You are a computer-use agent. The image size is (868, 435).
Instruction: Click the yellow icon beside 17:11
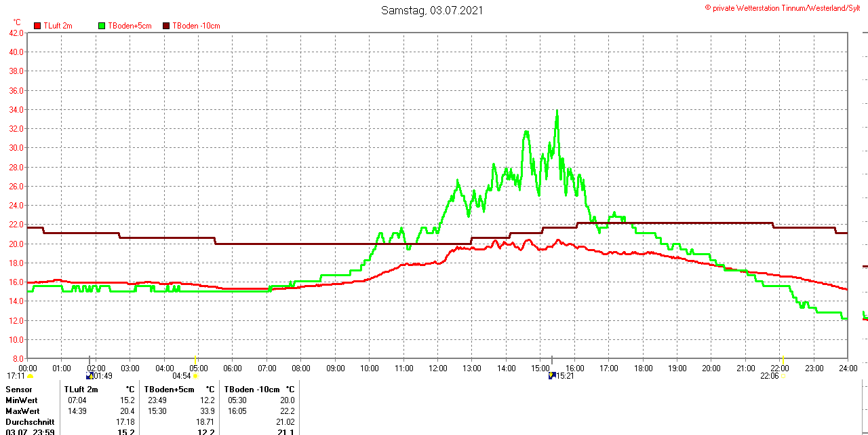coord(30,376)
